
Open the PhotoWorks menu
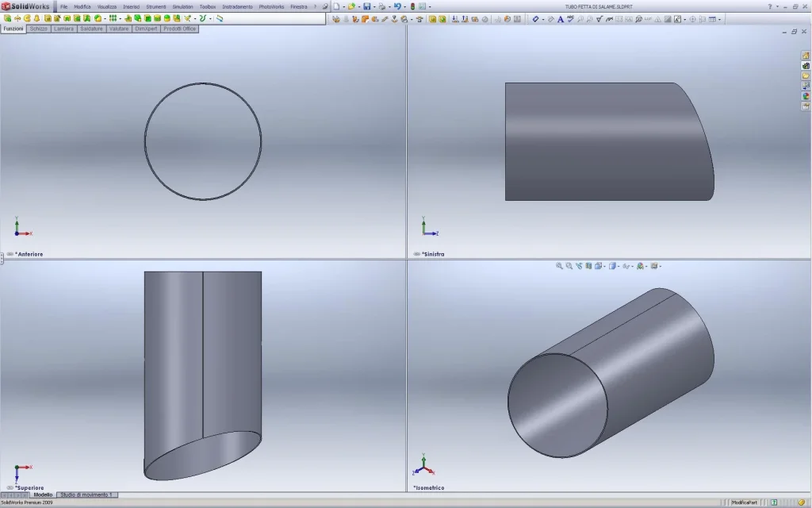pyautogui.click(x=271, y=6)
